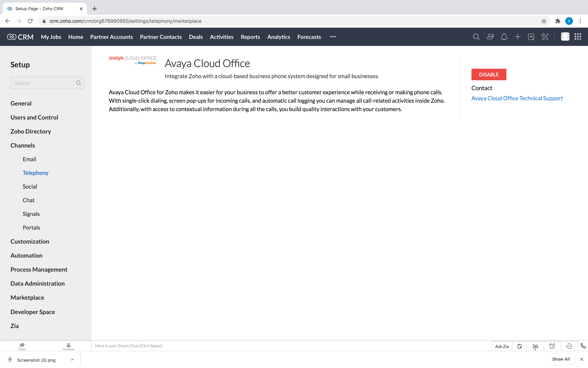Expand the Customization section
This screenshot has width=588, height=368.
(x=30, y=241)
